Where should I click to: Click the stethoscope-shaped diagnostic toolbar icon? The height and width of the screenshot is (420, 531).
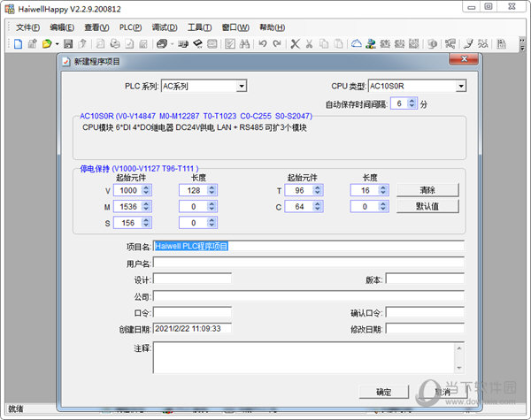pyautogui.click(x=469, y=44)
